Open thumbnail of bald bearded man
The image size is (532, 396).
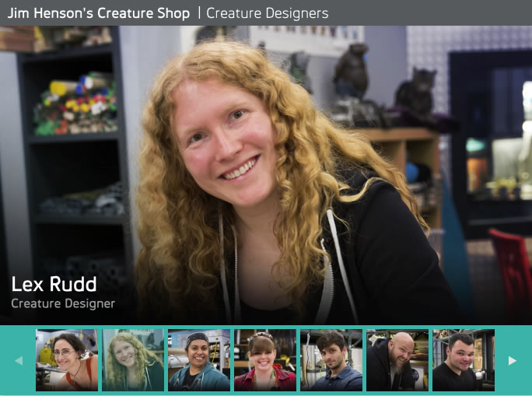[397, 360]
